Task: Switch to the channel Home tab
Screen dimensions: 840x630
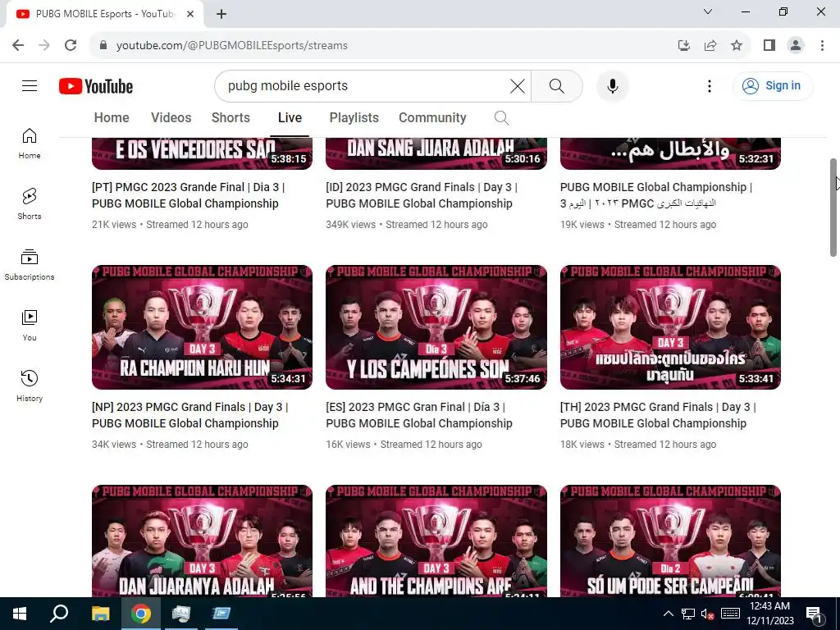Action: [x=112, y=118]
